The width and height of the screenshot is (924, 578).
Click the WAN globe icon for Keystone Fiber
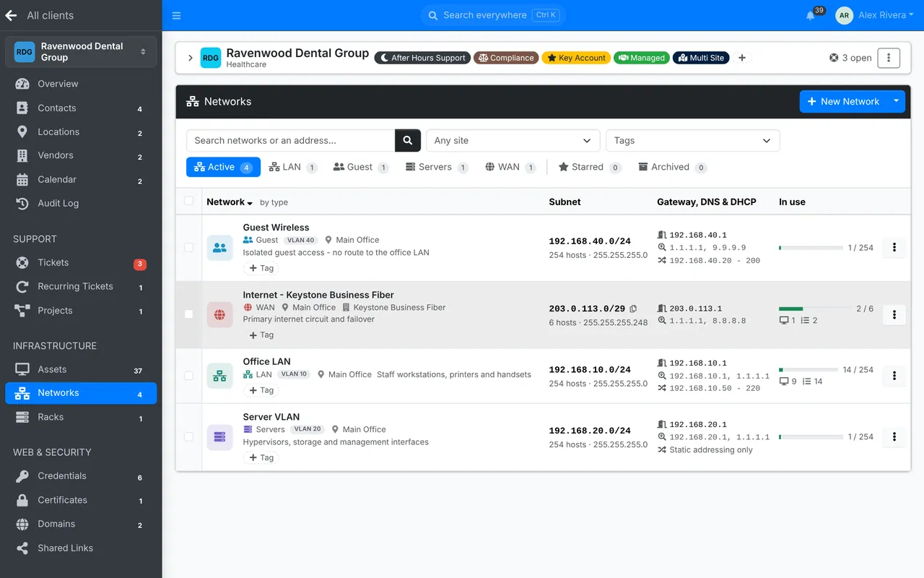coord(219,314)
